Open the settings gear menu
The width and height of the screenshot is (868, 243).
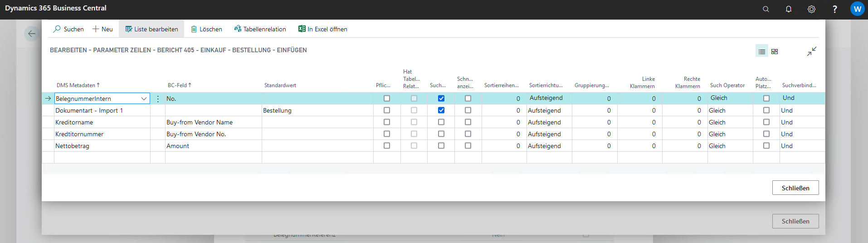[811, 9]
